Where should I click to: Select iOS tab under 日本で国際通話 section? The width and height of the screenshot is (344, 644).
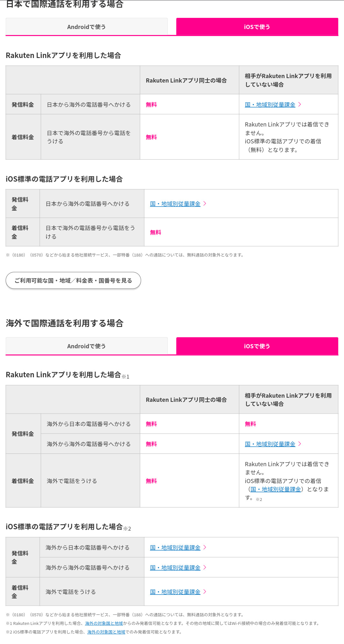point(257,27)
